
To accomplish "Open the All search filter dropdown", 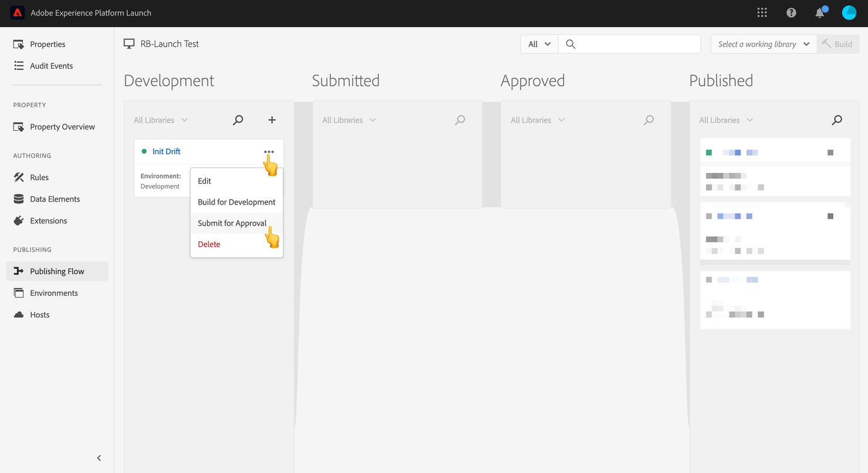I will click(x=540, y=44).
